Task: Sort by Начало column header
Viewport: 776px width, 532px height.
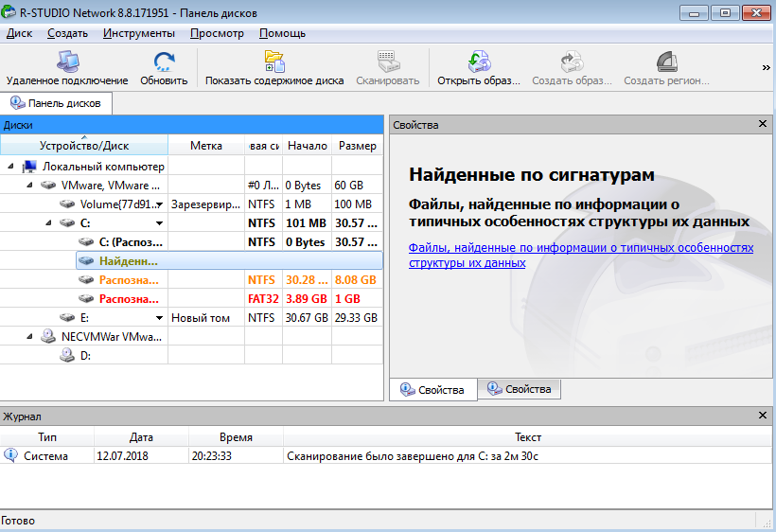Action: coord(308,146)
